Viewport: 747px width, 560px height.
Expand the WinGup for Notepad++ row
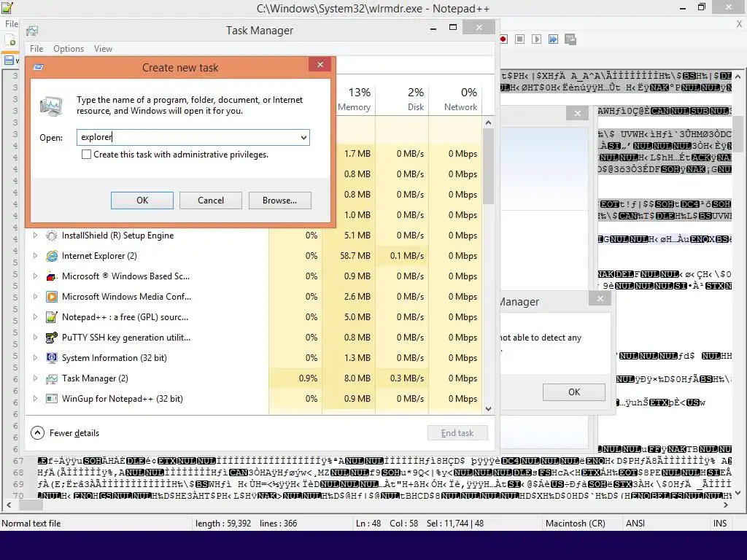point(35,399)
